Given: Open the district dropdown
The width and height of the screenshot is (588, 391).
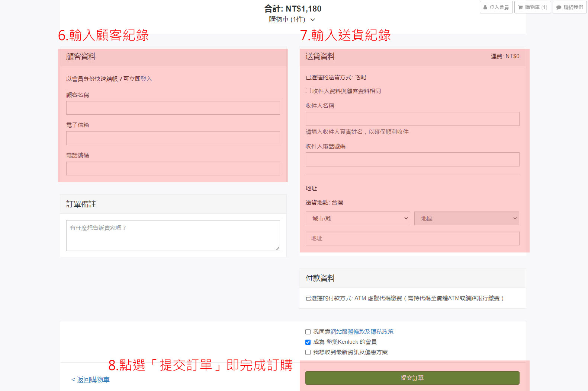Looking at the screenshot, I should click(x=466, y=219).
